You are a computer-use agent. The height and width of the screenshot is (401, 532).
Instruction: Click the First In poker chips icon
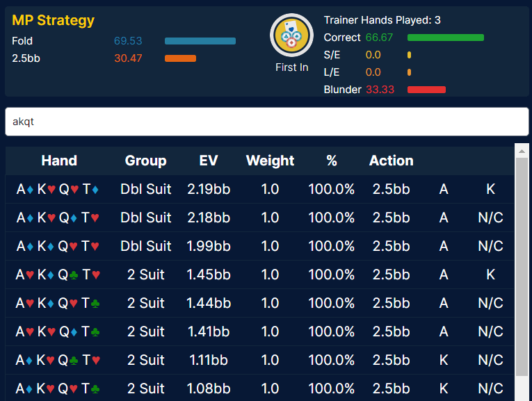click(291, 35)
